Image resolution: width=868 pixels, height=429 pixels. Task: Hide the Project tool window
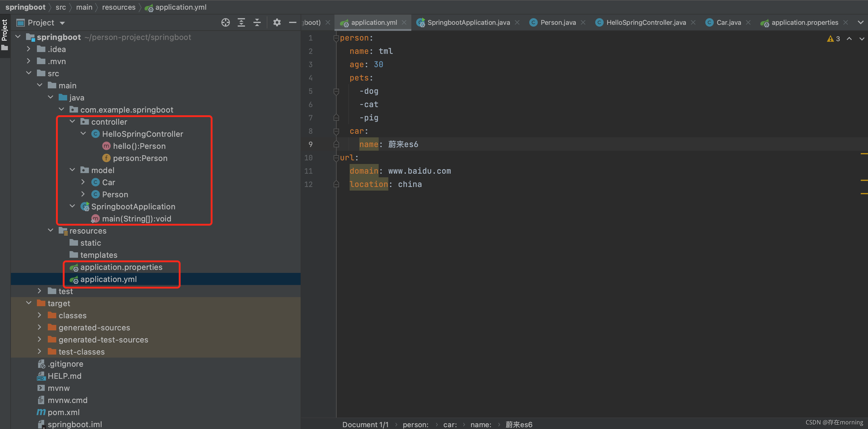[292, 23]
